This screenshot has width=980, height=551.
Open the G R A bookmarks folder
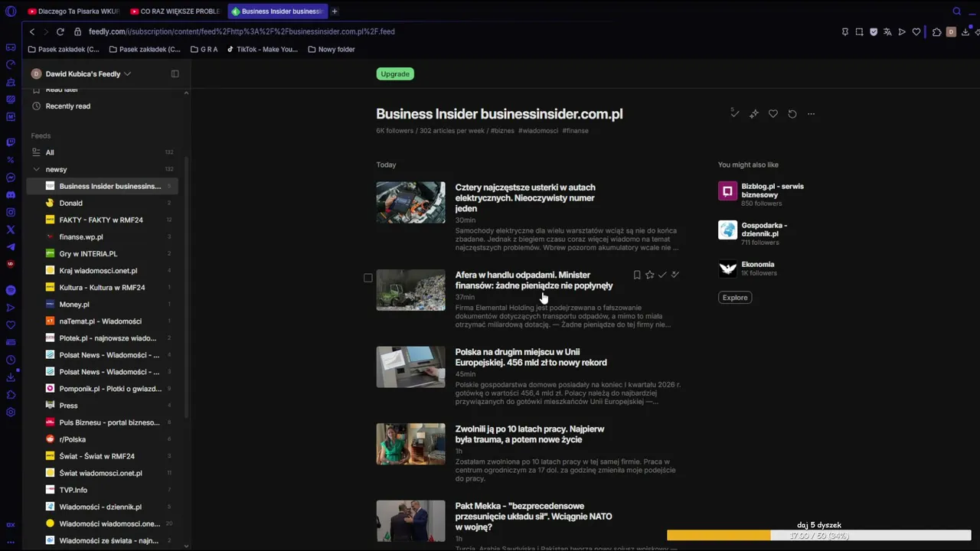click(x=204, y=49)
